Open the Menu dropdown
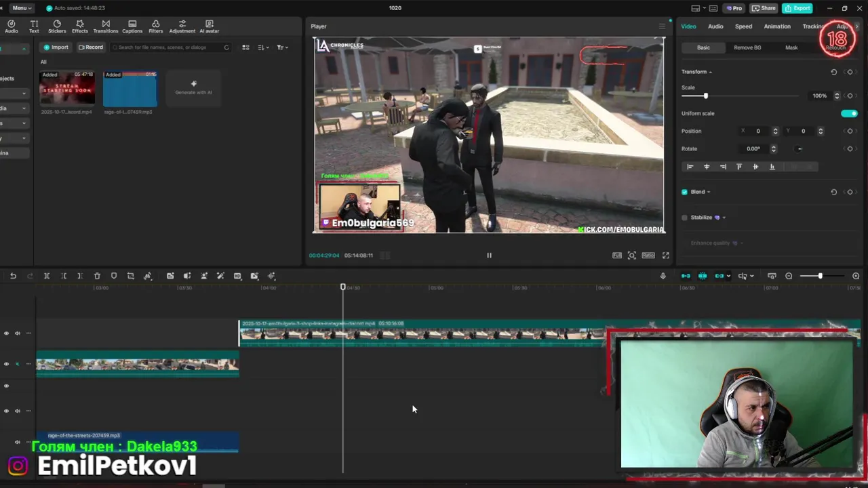 coord(20,8)
